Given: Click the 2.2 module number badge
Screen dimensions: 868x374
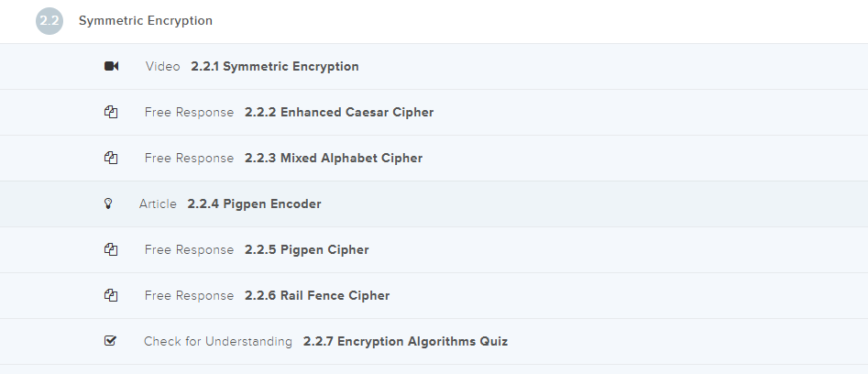Looking at the screenshot, I should (49, 20).
